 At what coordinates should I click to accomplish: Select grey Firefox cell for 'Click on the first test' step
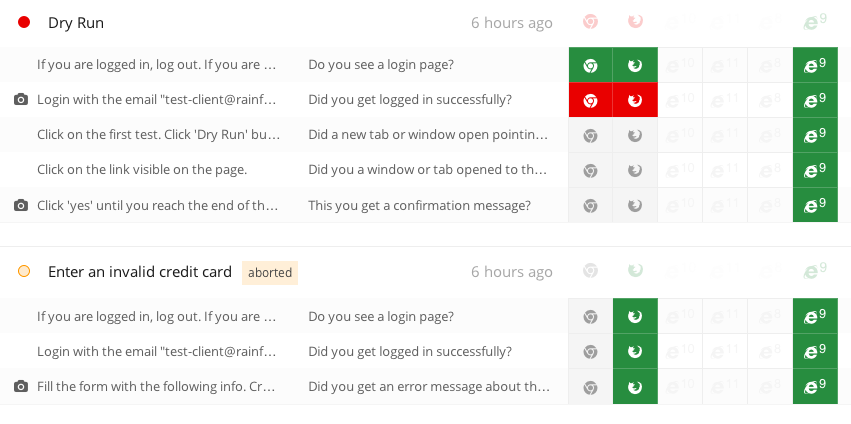635,135
